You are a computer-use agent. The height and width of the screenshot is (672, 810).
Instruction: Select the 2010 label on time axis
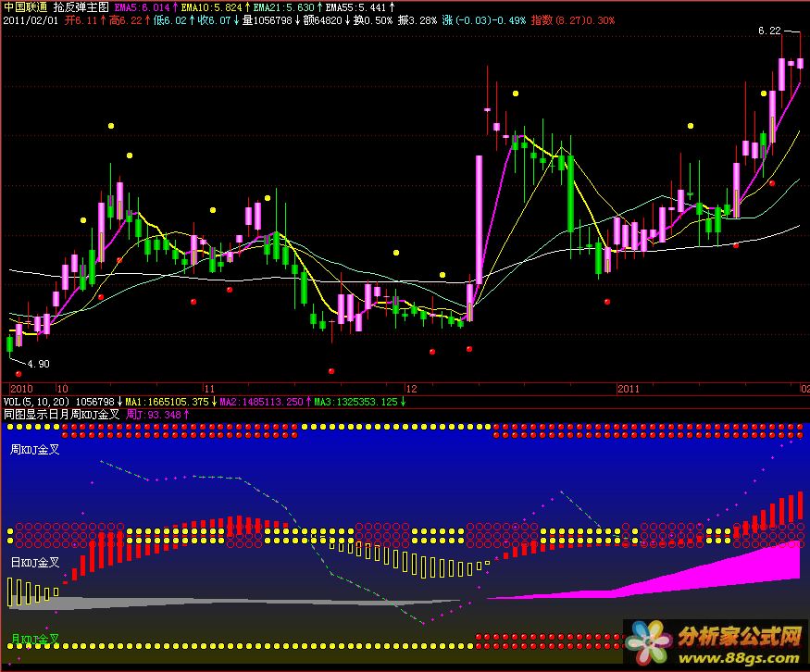pos(21,389)
